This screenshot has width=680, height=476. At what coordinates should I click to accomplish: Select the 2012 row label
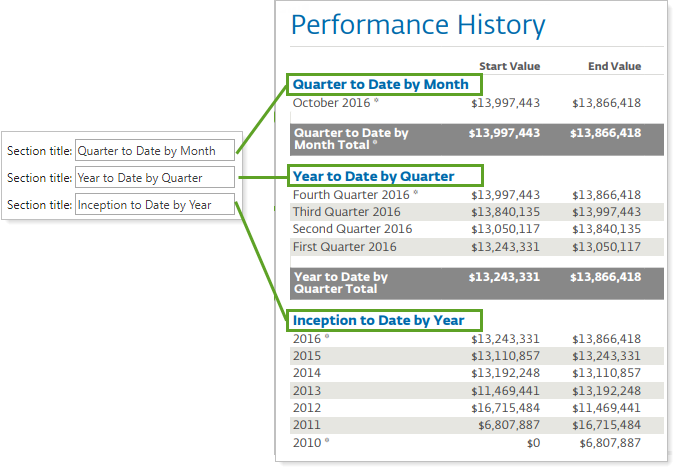pos(307,407)
